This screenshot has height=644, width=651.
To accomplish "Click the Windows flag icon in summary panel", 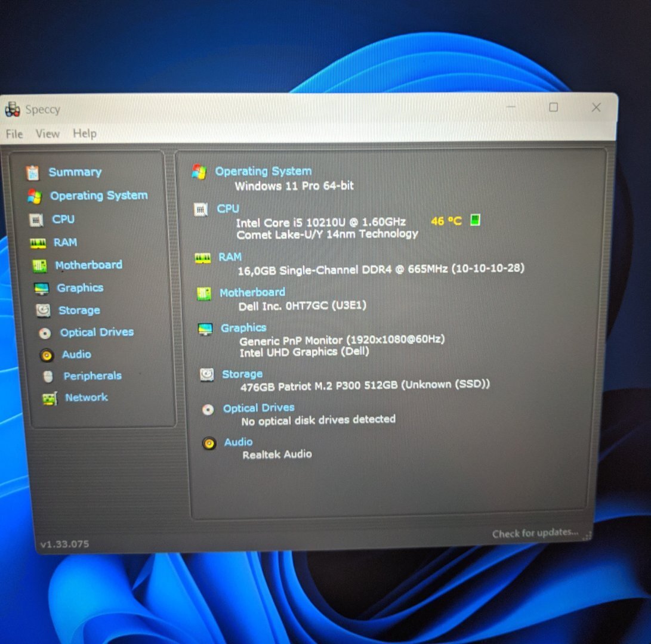I will [199, 172].
